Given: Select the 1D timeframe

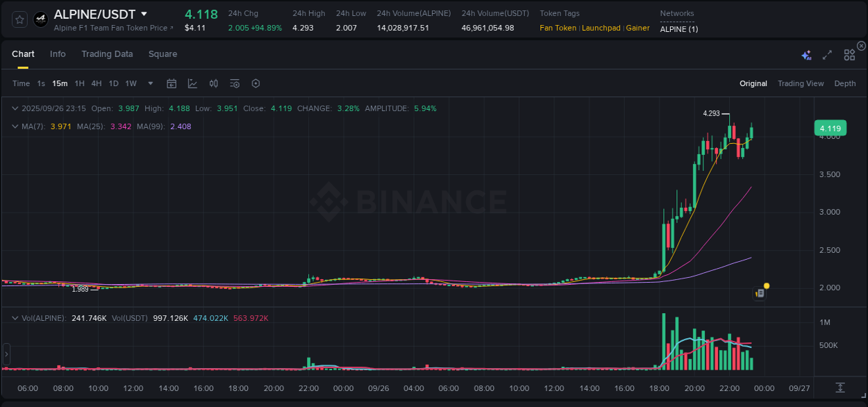Looking at the screenshot, I should click(x=112, y=83).
